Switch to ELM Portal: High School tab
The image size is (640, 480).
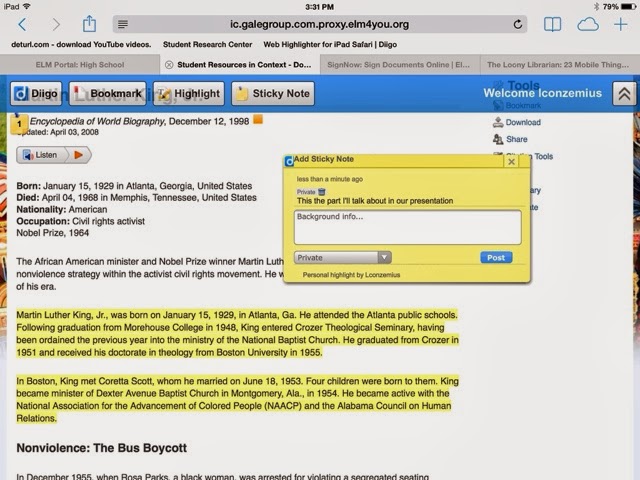point(80,65)
